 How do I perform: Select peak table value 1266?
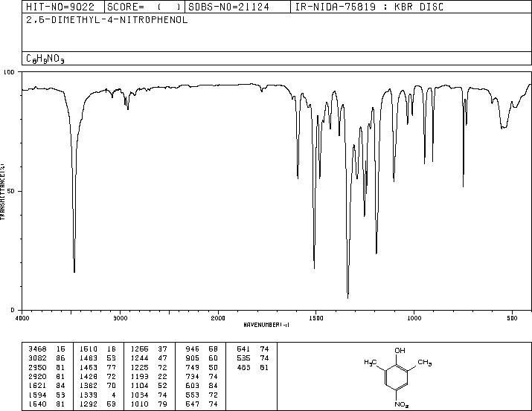click(139, 349)
